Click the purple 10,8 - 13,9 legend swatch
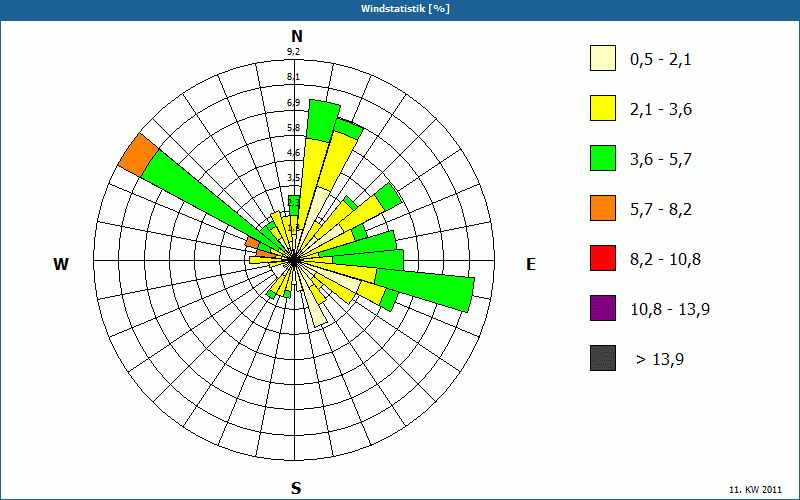This screenshot has width=800, height=500. pyautogui.click(x=603, y=308)
